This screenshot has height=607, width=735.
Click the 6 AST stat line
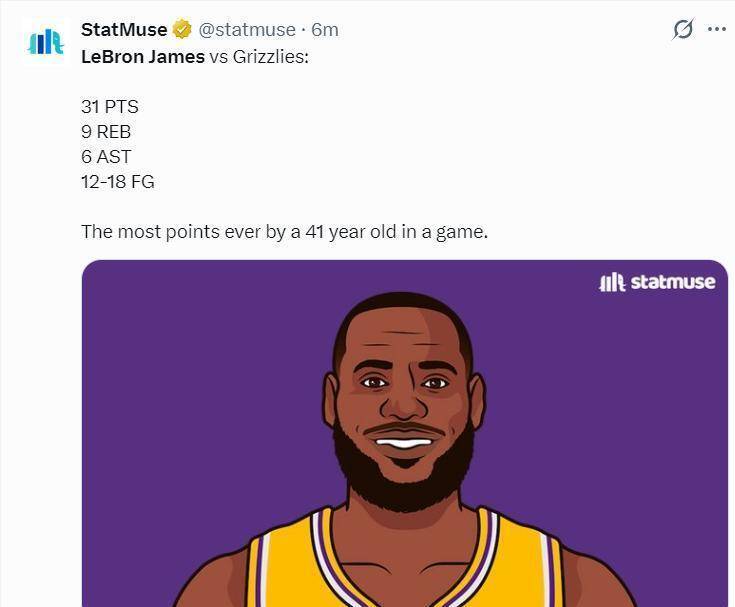[106, 156]
